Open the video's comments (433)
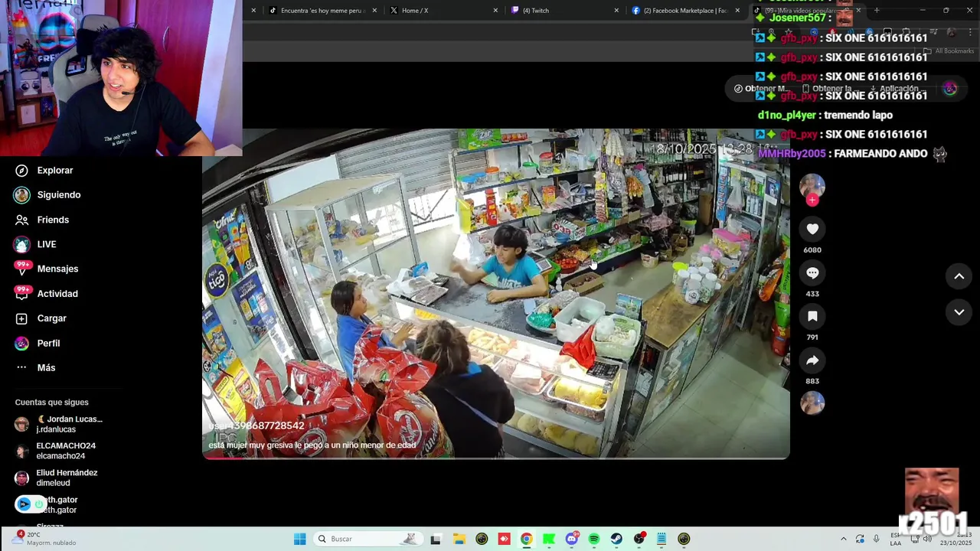The height and width of the screenshot is (551, 980). tap(812, 272)
